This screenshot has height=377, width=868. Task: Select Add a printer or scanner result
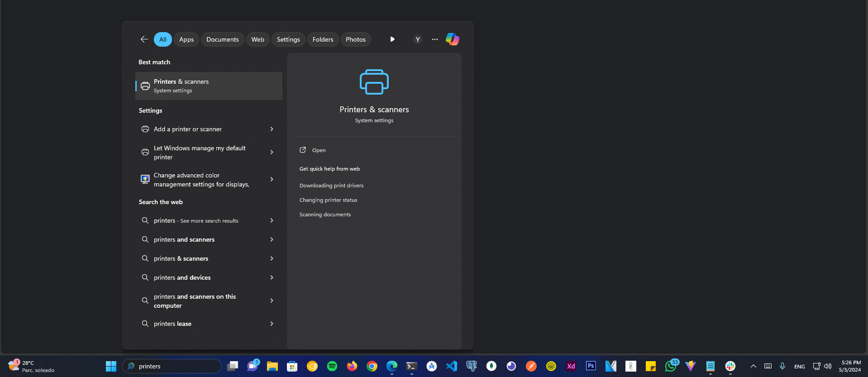(x=209, y=129)
